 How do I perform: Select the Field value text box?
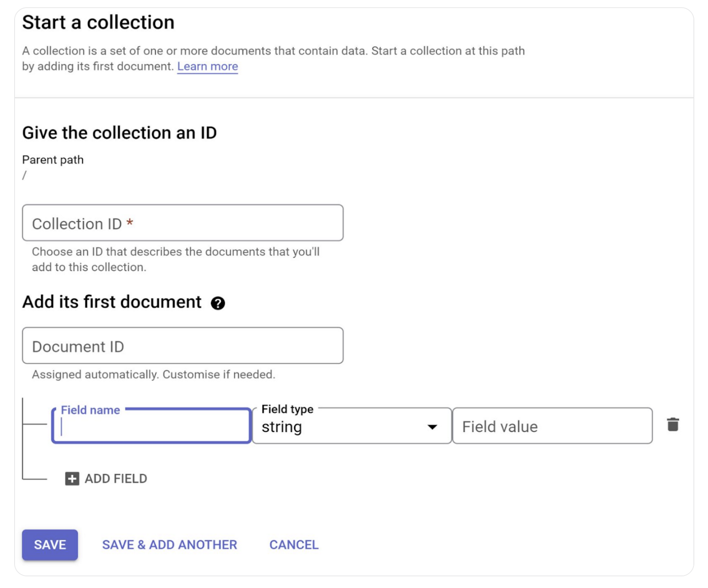(x=552, y=427)
